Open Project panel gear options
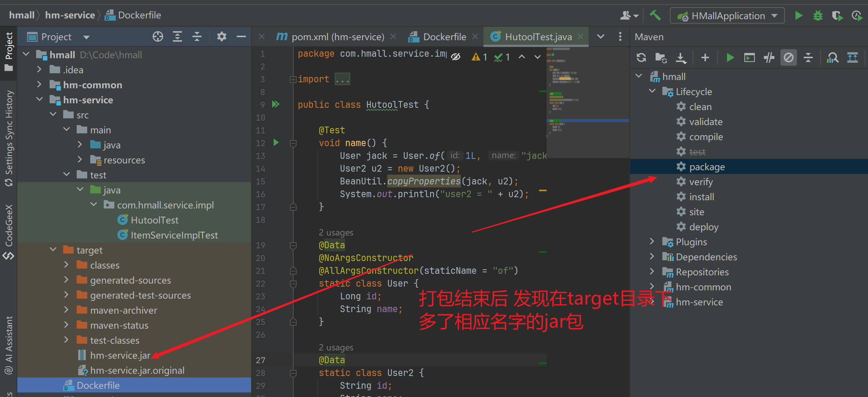The image size is (868, 397). pyautogui.click(x=222, y=36)
